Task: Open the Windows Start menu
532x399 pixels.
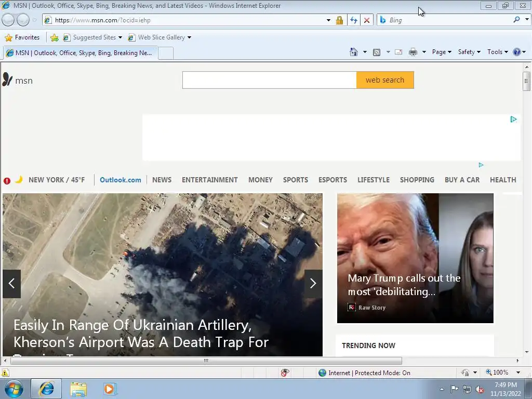Action: pos(14,389)
